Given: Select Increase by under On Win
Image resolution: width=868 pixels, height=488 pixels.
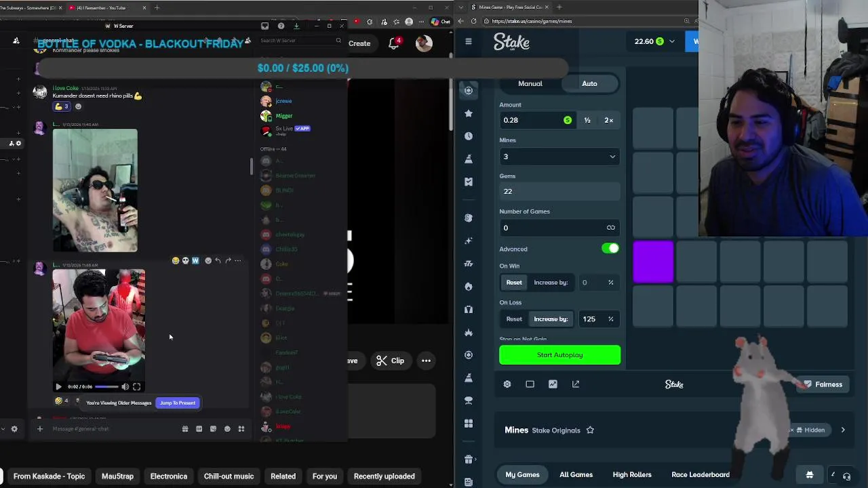Looking at the screenshot, I should click(551, 283).
